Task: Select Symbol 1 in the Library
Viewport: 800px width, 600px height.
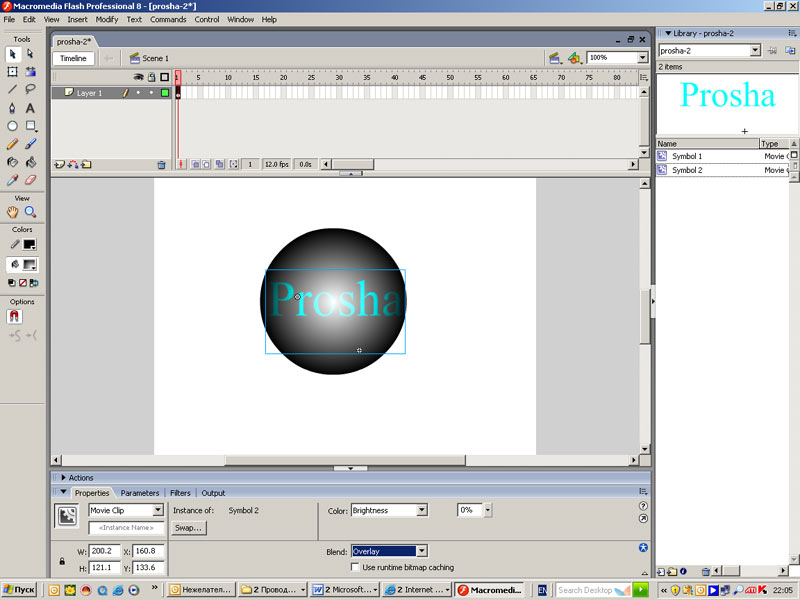Action: (x=687, y=156)
